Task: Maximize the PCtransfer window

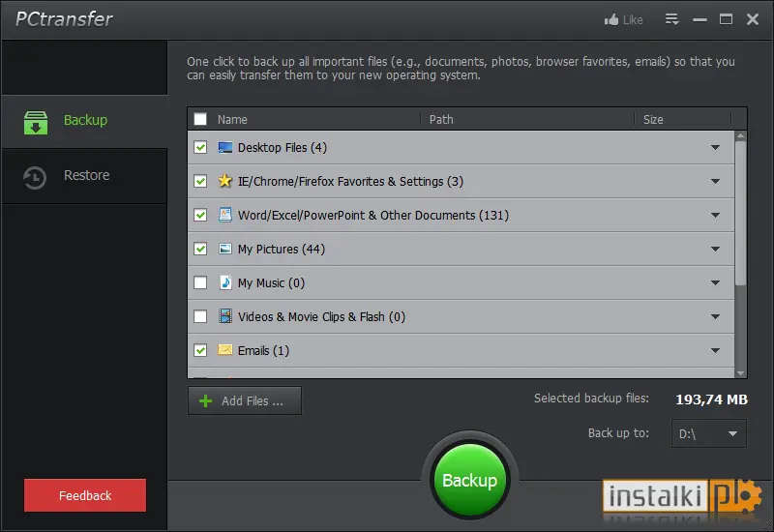Action: pos(726,19)
